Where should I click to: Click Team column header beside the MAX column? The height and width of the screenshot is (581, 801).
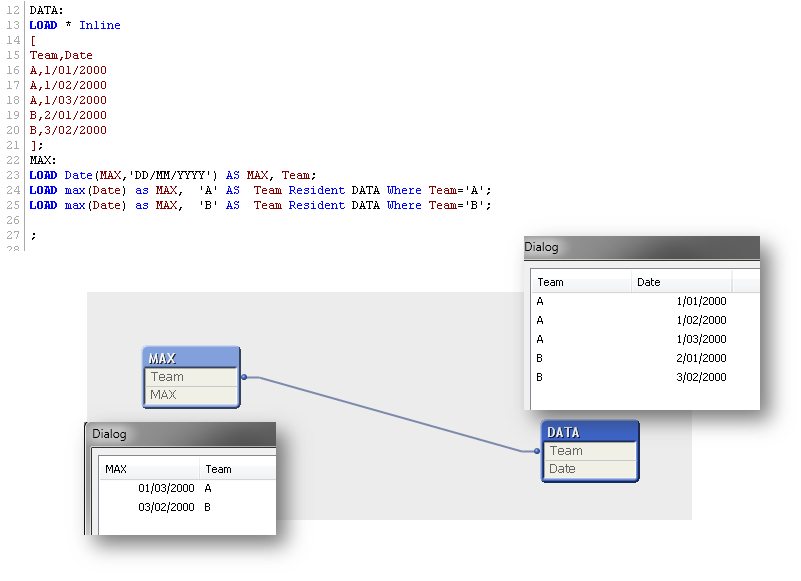[x=236, y=469]
